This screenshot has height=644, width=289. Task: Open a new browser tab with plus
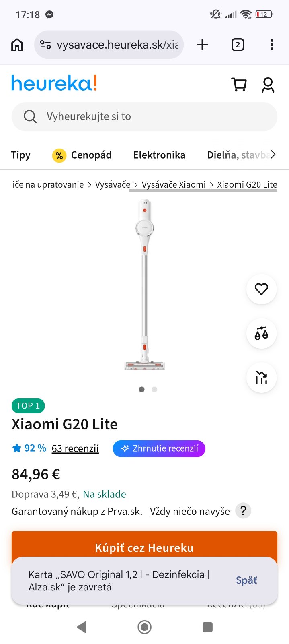click(x=202, y=45)
